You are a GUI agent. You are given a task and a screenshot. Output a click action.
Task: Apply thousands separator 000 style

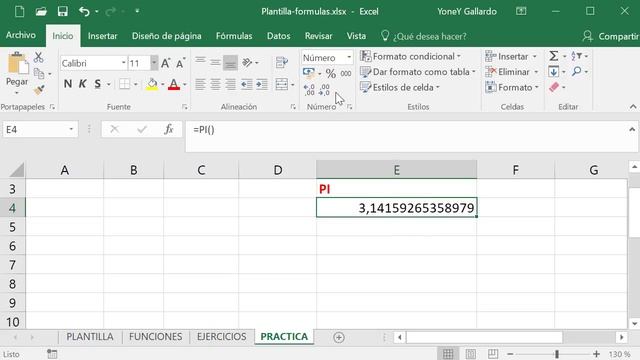click(346, 73)
